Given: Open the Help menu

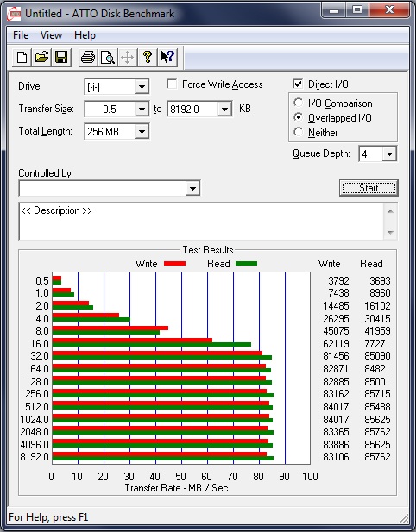Looking at the screenshot, I should (85, 35).
